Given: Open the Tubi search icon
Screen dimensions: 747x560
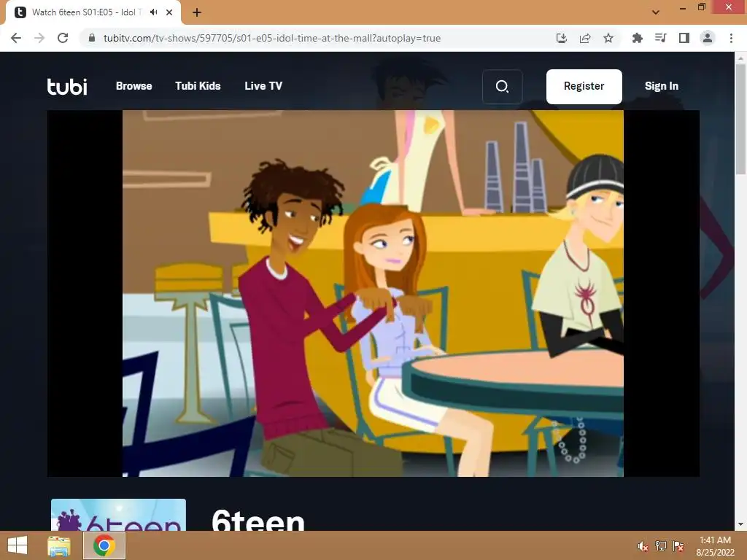Looking at the screenshot, I should pyautogui.click(x=502, y=87).
